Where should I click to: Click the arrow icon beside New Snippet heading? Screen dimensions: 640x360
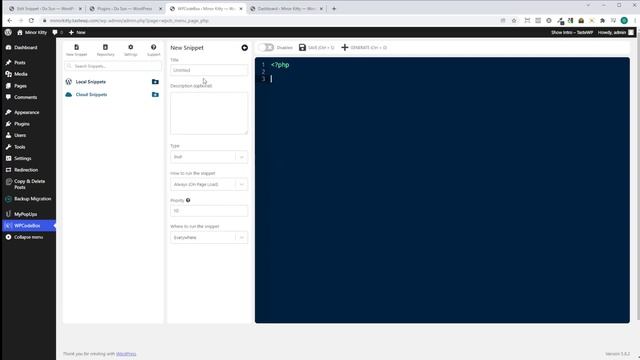[244, 48]
